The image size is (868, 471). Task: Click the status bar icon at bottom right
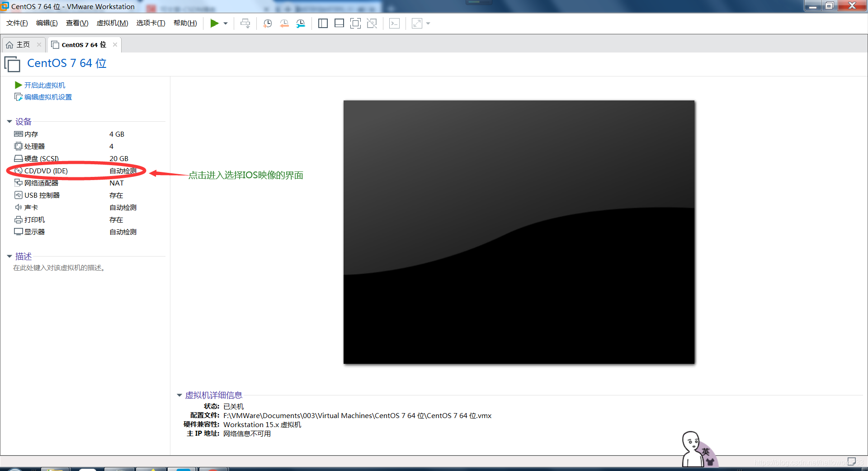pyautogui.click(x=852, y=461)
